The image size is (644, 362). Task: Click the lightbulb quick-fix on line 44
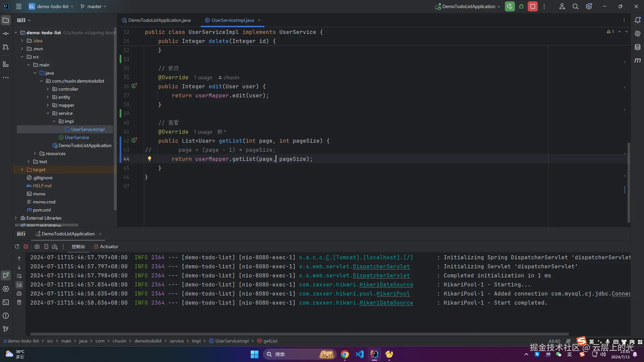(150, 159)
